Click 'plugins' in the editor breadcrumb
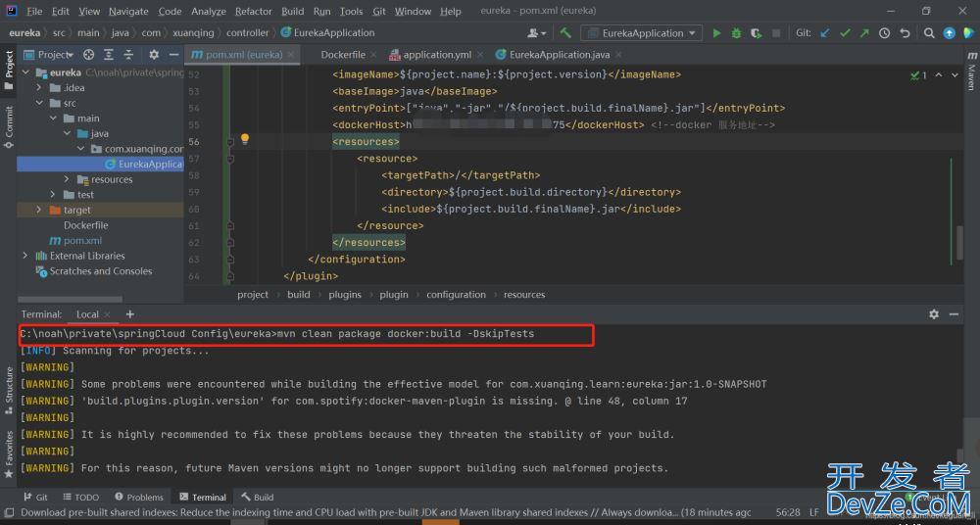 (345, 295)
